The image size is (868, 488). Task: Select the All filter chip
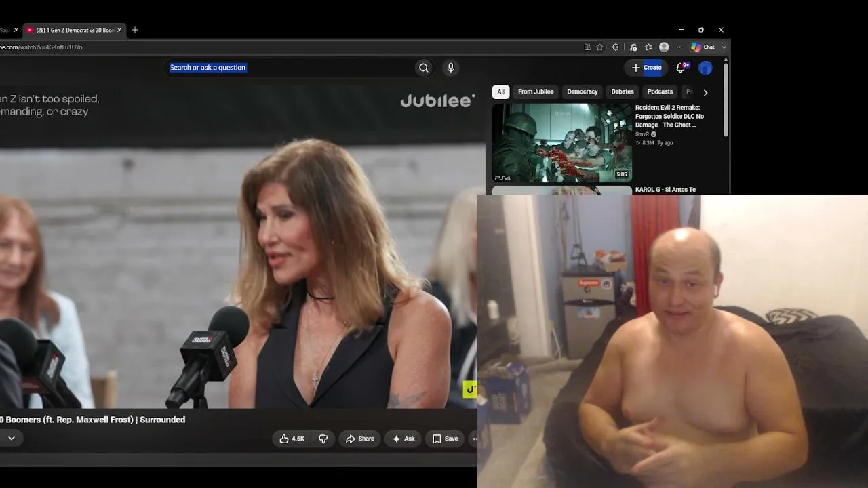point(500,91)
